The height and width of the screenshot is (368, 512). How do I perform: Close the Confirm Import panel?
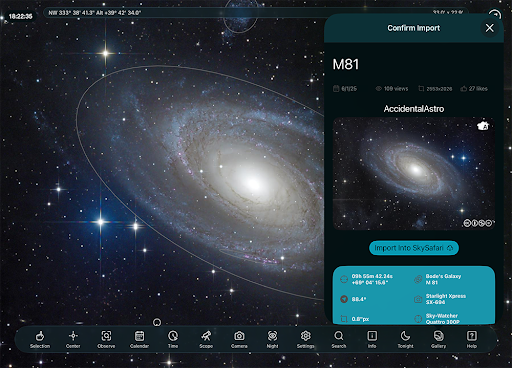pyautogui.click(x=489, y=28)
